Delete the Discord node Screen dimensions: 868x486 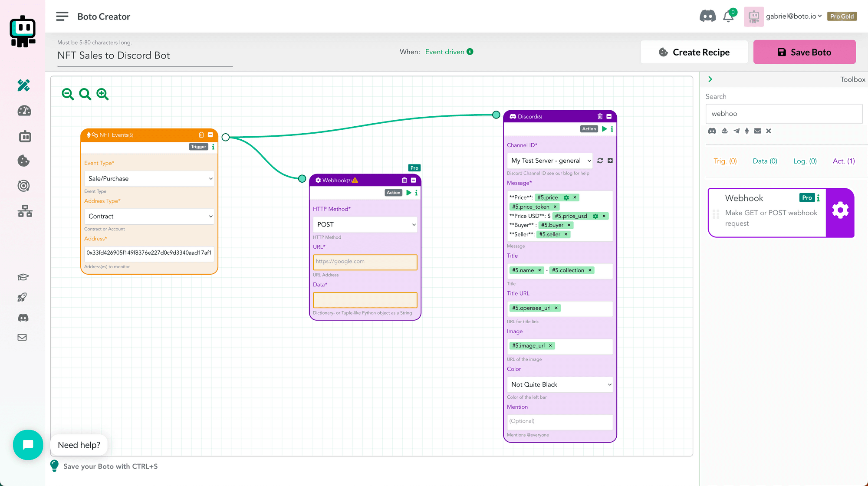tap(600, 116)
